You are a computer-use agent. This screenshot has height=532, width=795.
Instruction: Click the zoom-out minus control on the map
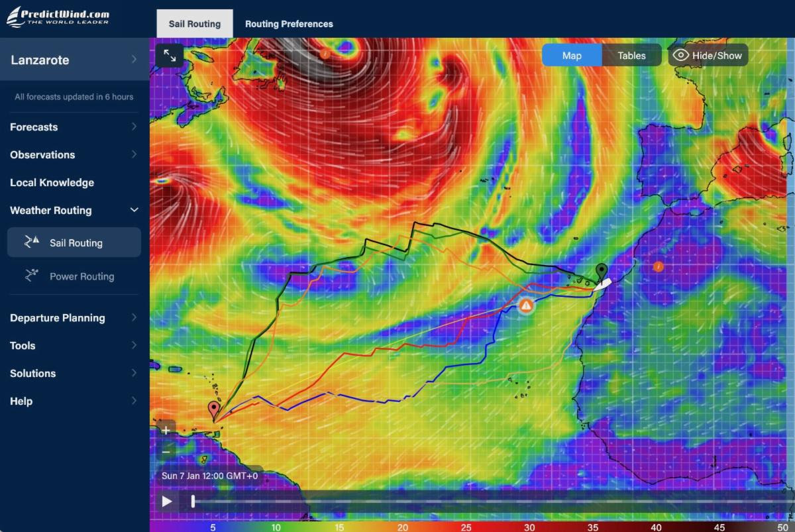164,451
